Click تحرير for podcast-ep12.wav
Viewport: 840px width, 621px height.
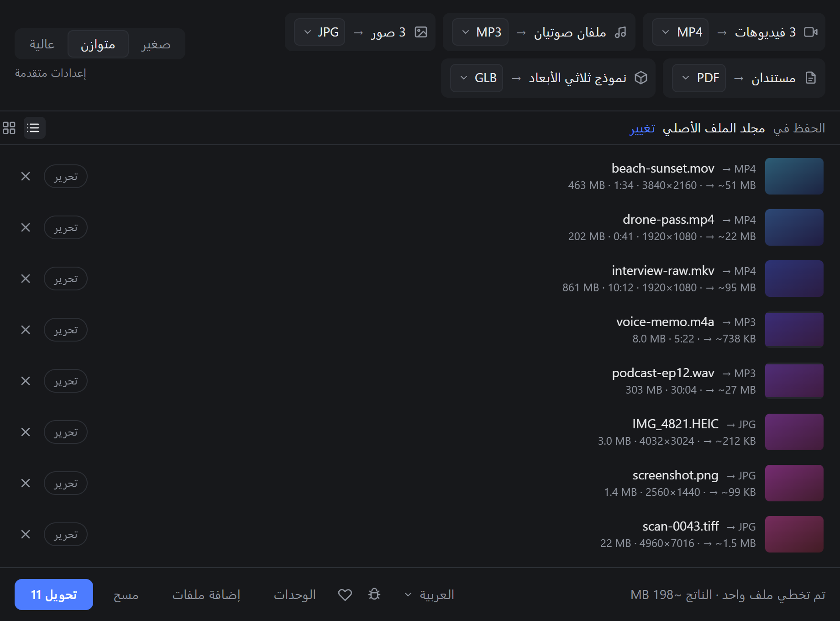coord(66,381)
